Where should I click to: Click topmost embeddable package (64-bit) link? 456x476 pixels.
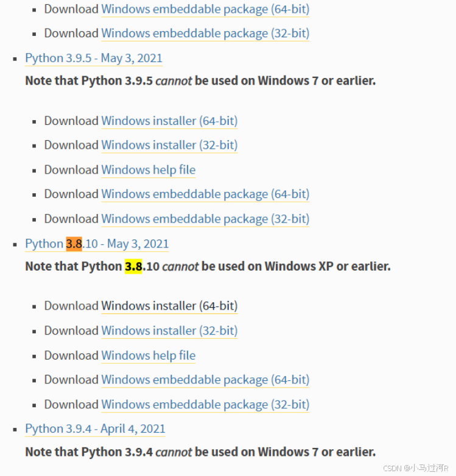[x=205, y=9]
